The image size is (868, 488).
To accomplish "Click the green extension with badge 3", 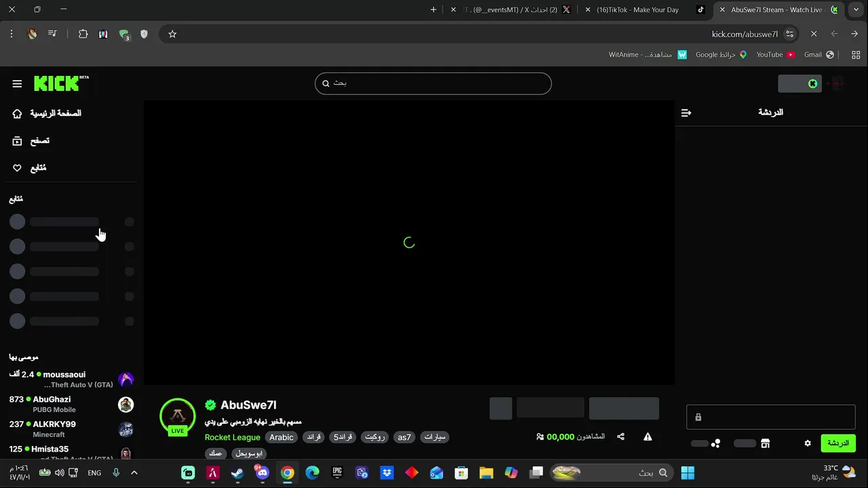I will pos(124,35).
